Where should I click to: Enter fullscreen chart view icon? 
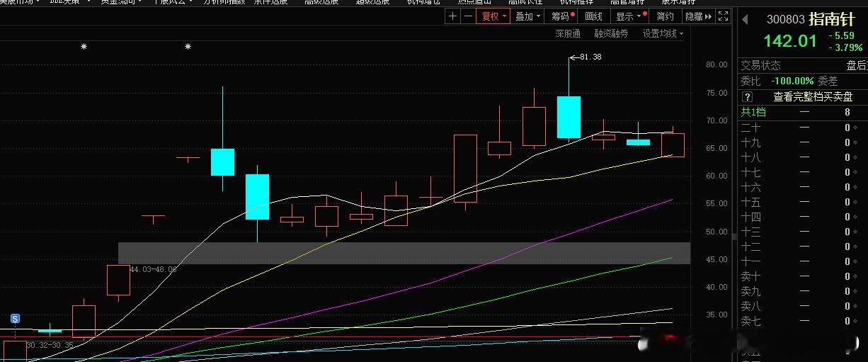coord(723,16)
